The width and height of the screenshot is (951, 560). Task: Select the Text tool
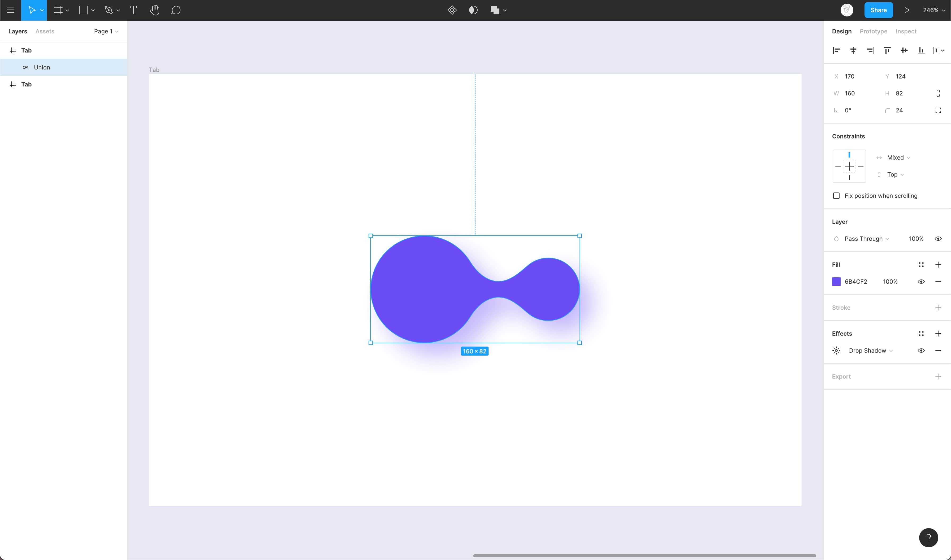(133, 10)
